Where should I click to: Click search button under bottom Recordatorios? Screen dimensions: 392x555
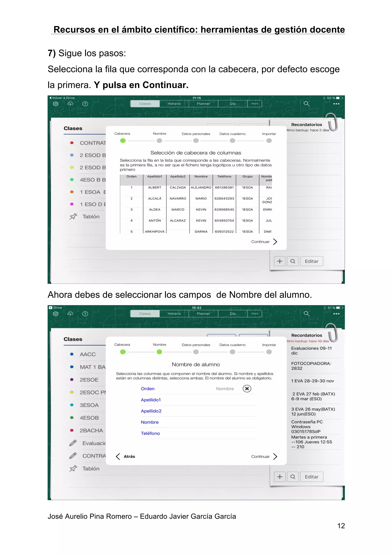coord(293,477)
